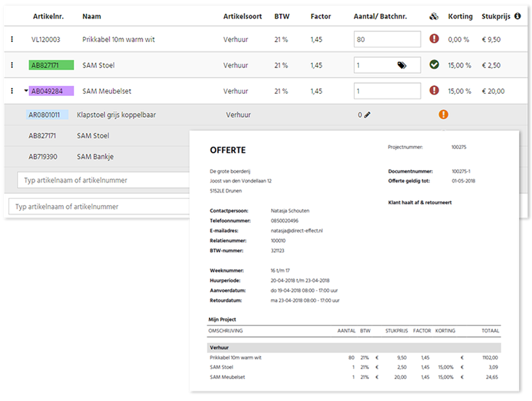Click the total 1102,00 in quote table
The image size is (532, 401).
[x=490, y=357]
